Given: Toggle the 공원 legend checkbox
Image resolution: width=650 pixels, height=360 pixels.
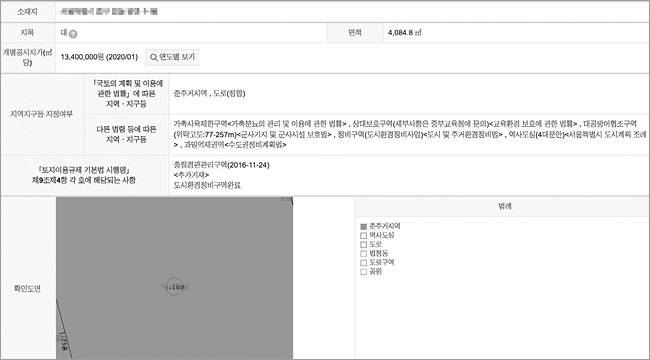Looking at the screenshot, I should tap(364, 272).
